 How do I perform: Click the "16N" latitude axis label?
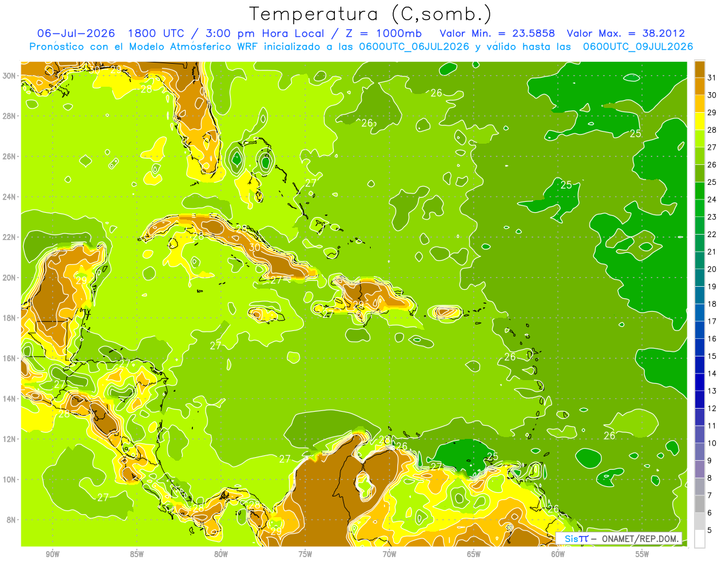[9, 358]
